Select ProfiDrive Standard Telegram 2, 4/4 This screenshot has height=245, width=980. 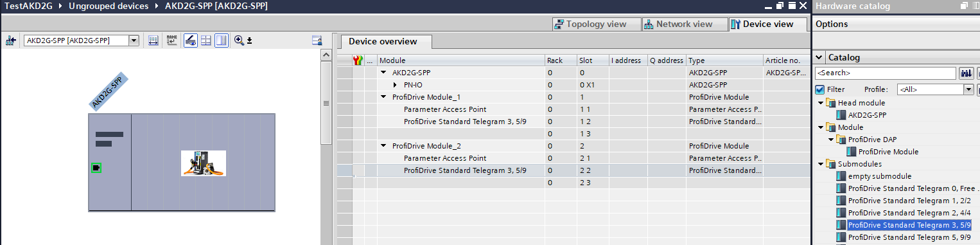click(903, 213)
